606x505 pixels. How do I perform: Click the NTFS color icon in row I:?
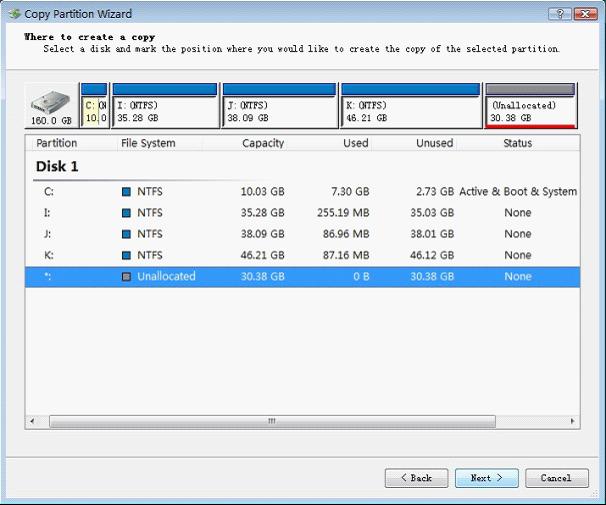126,213
